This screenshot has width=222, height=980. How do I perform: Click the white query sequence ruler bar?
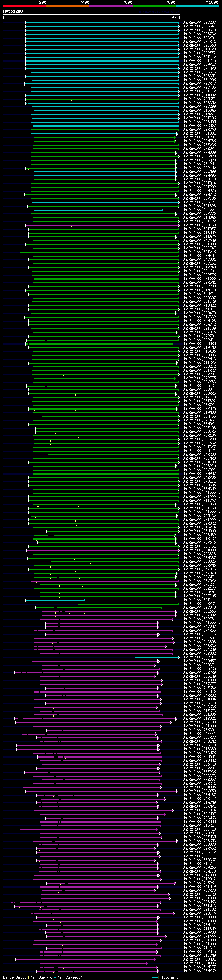tap(92, 15)
